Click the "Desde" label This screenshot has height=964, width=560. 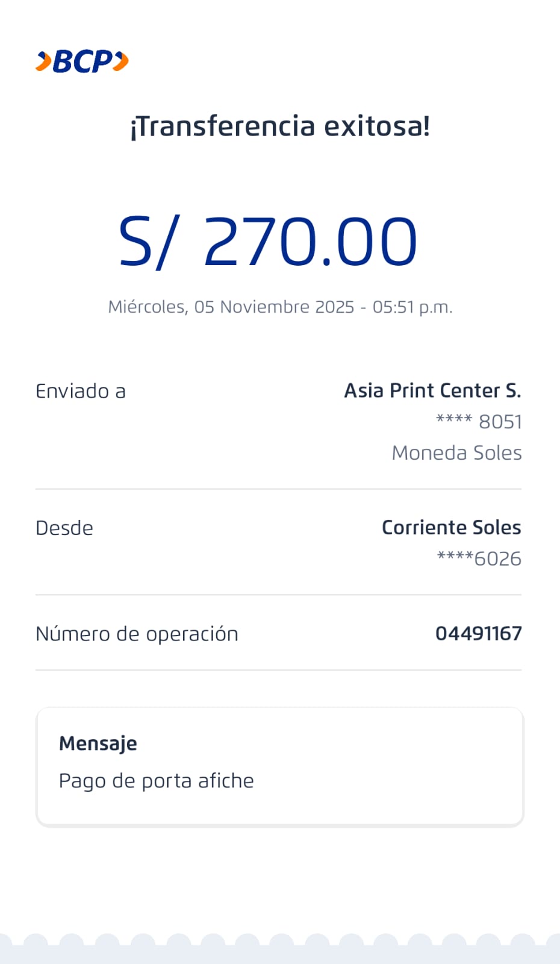coord(64,528)
